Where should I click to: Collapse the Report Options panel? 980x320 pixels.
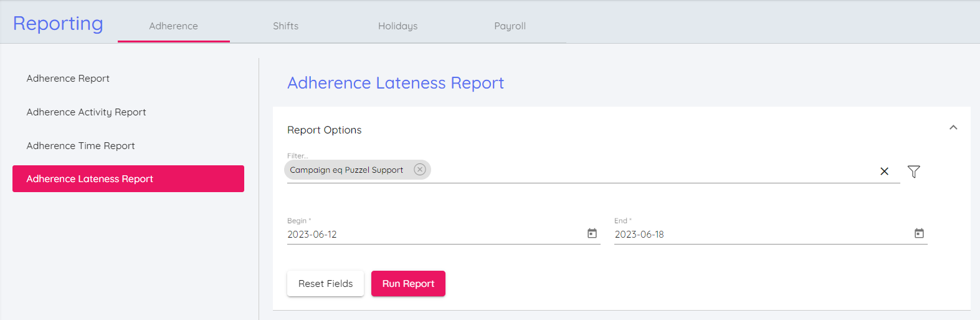click(x=953, y=128)
